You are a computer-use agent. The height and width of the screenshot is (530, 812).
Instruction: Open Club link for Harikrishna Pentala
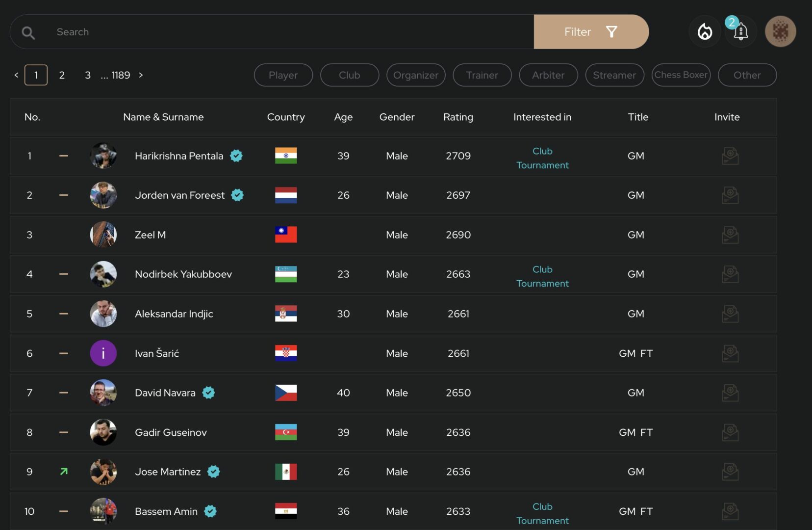coord(542,151)
